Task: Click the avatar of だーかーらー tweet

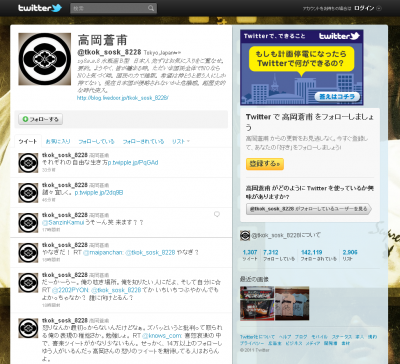Action: click(28, 283)
